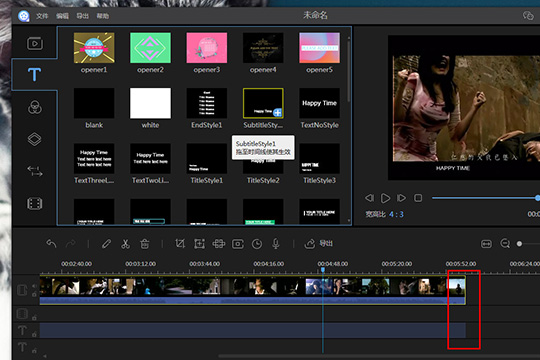Open the Text templates sidebar tab
Viewport: 540px width, 360px height.
[34, 74]
